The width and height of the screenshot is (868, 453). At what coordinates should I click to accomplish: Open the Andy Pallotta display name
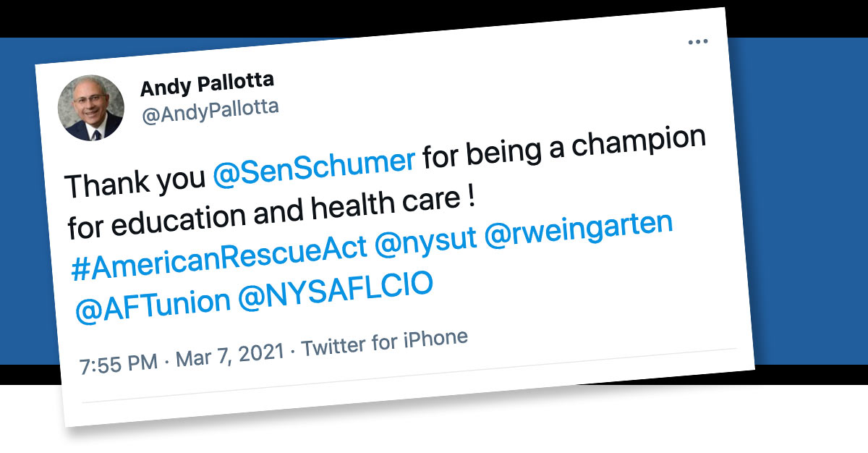point(207,85)
